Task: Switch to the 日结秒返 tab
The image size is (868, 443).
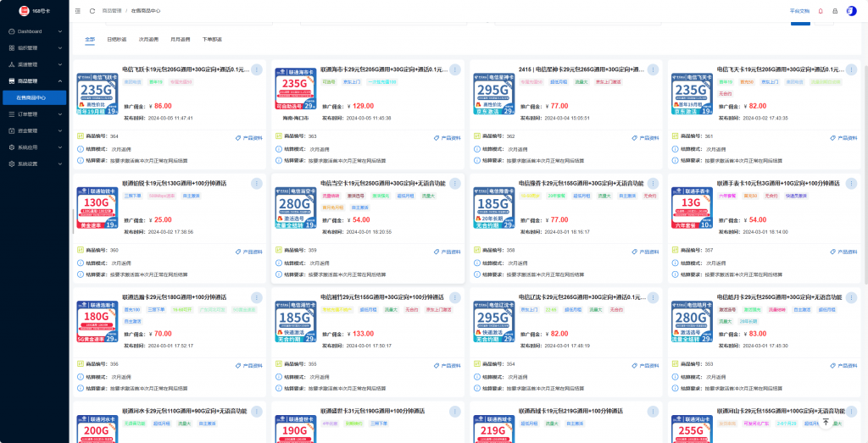Action: [x=117, y=40]
